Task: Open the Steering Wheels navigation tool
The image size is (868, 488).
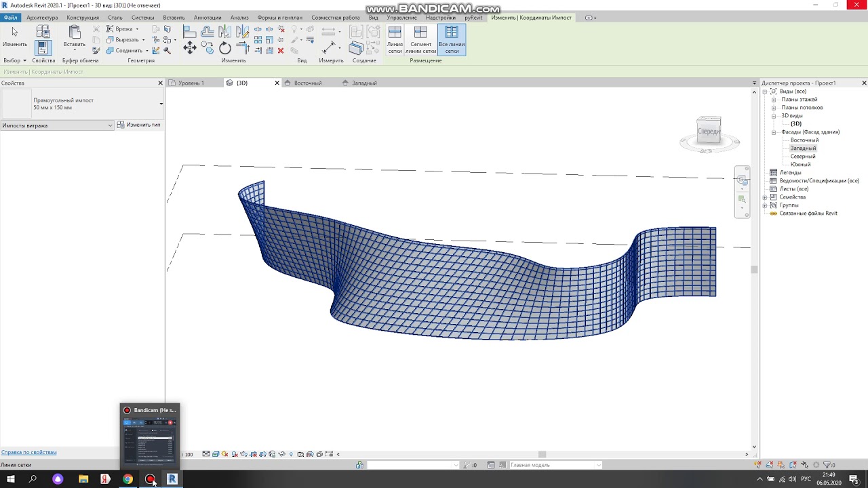Action: (742, 180)
